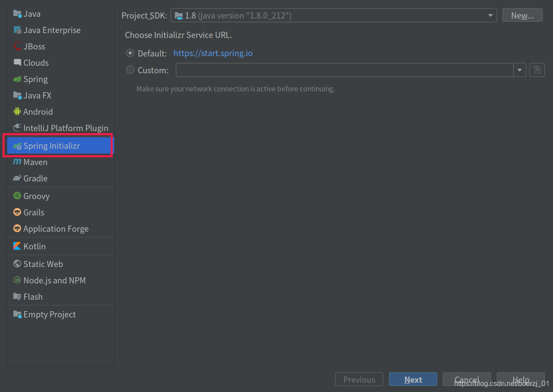Pick the Static Web globe icon
Viewport: 553px width, 392px height.
[x=17, y=264]
